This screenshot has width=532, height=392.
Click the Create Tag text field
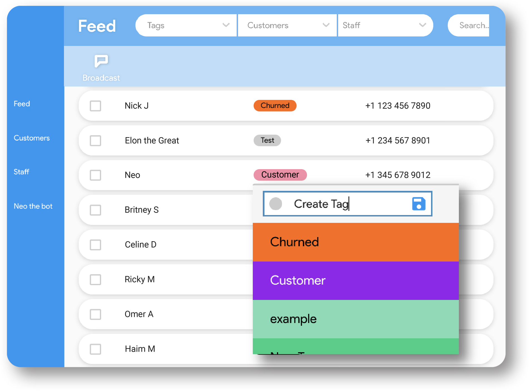click(x=345, y=204)
